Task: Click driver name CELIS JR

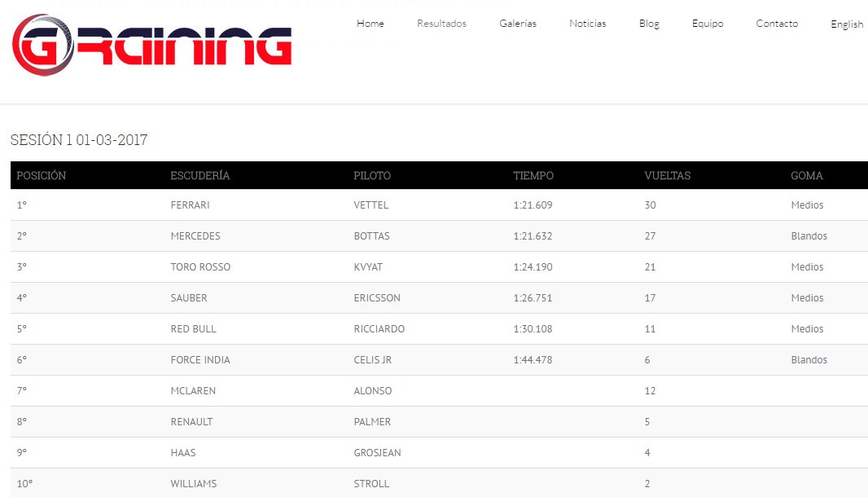Action: tap(373, 360)
